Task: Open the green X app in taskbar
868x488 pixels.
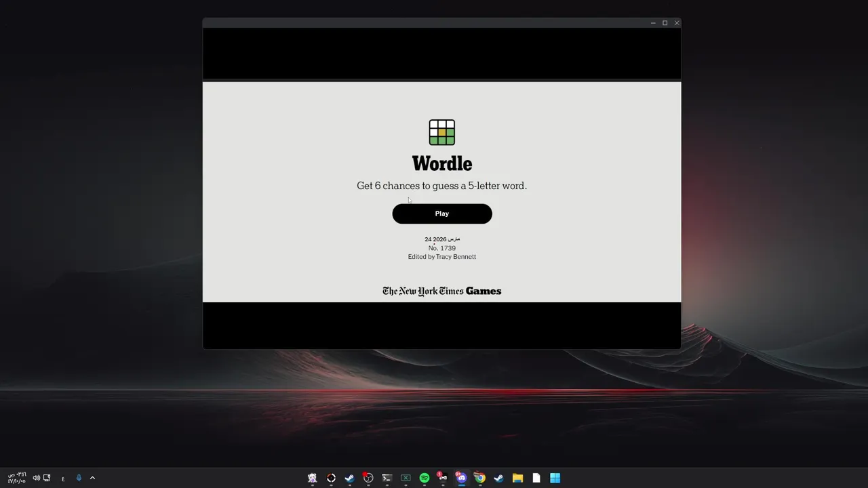Action: coord(406,478)
